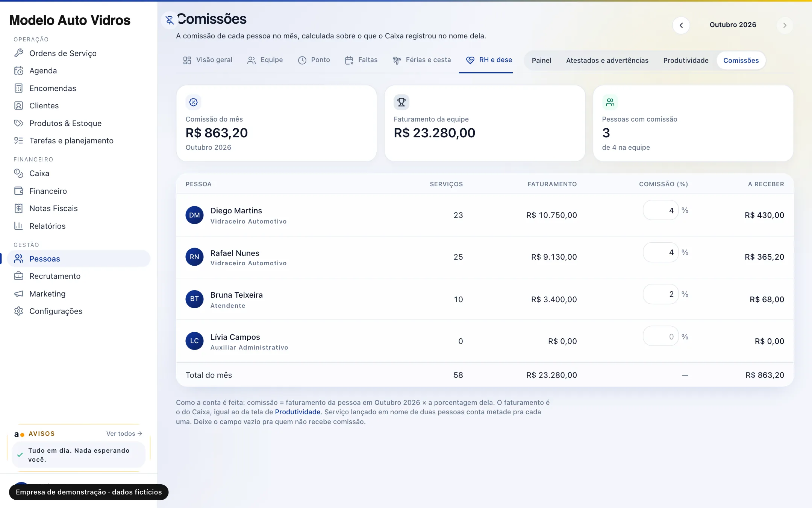
Task: Edit Bruna Teixeira commission percentage field
Action: (x=661, y=294)
